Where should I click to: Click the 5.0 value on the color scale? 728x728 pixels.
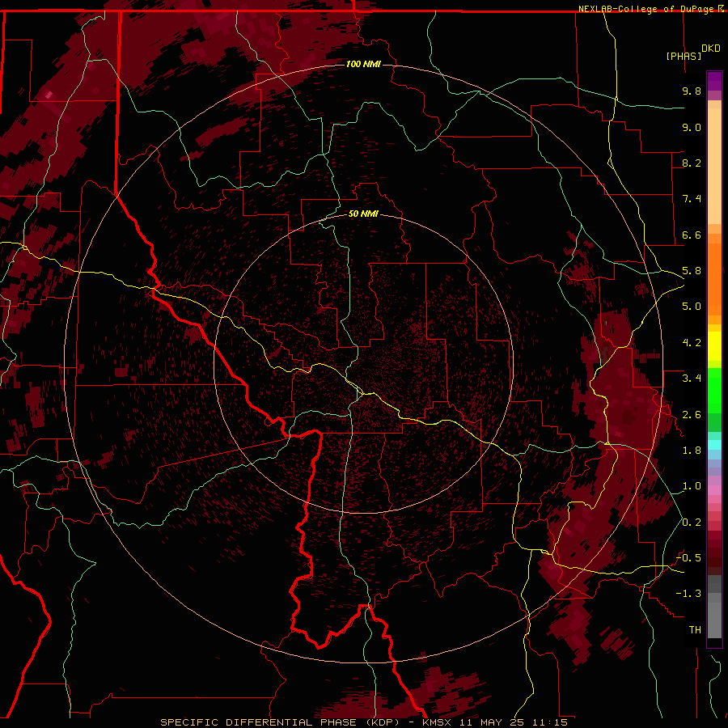pos(692,307)
